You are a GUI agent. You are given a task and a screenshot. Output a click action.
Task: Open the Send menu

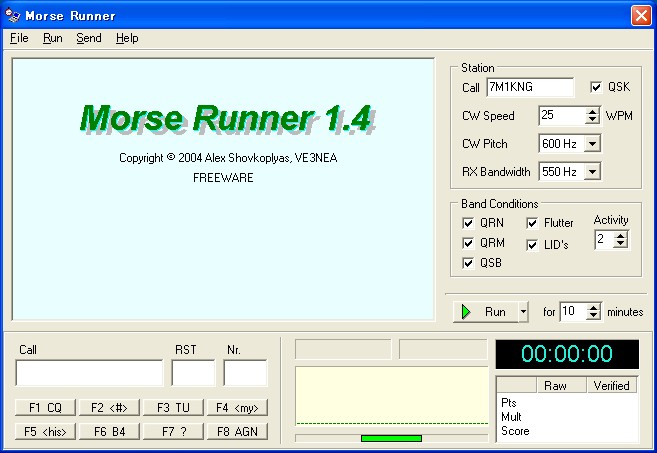pyautogui.click(x=89, y=38)
